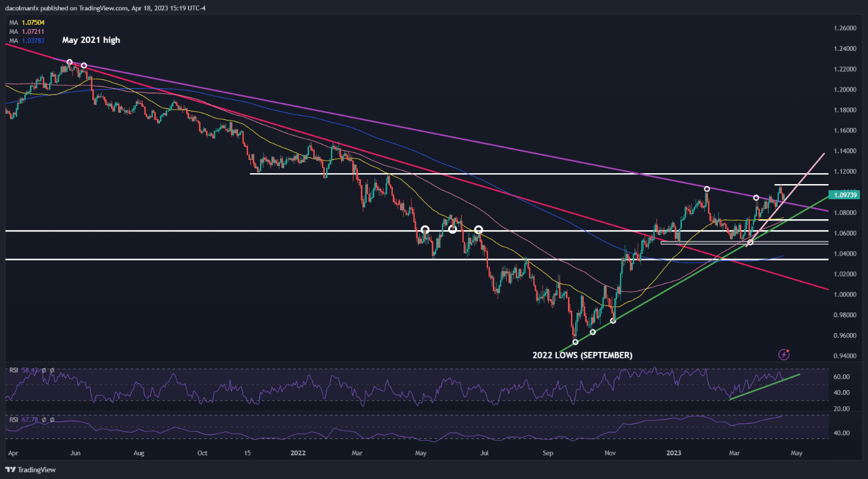
Task: Click the 1.12000 price axis label
Action: 846,172
